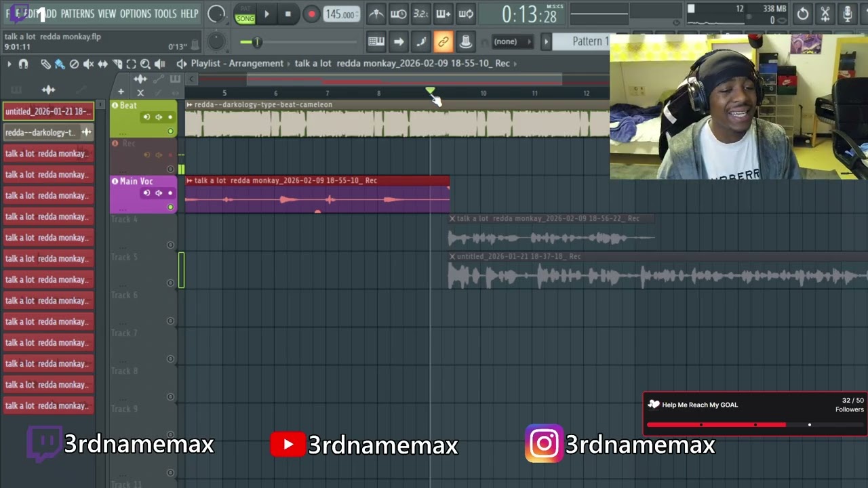Open menu of red talk a lot clip
This screenshot has height=488, width=868.
click(x=189, y=180)
